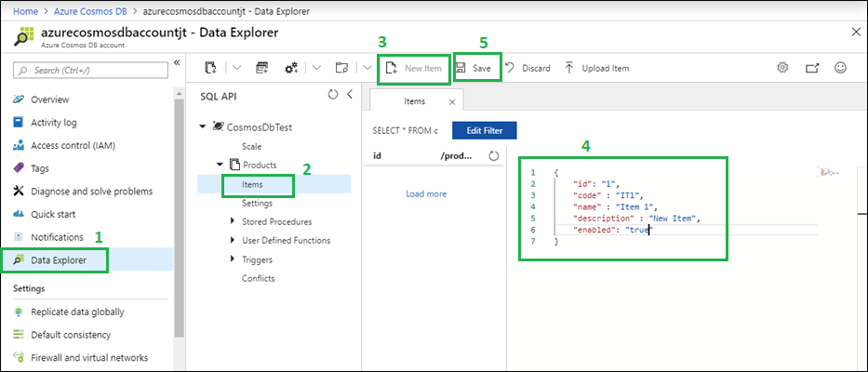Image resolution: width=868 pixels, height=372 pixels.
Task: Click the New Stored Procedure gears icon
Action: click(291, 68)
